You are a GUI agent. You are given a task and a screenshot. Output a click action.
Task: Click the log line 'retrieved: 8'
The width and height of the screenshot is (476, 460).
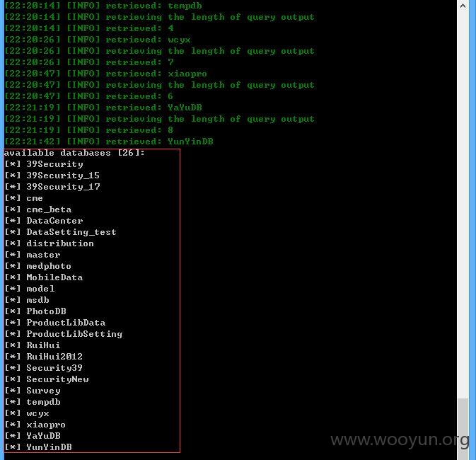click(89, 130)
